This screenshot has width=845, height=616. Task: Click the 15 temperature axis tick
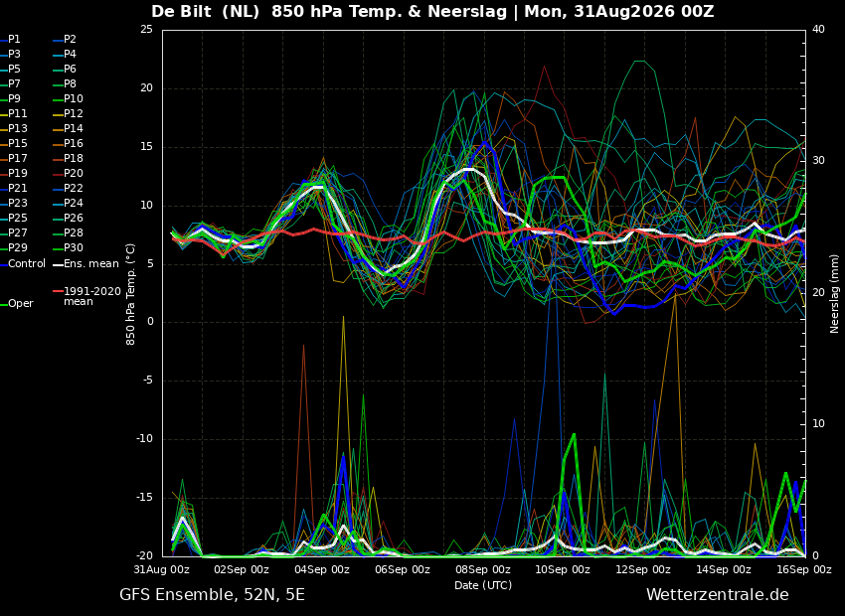coord(146,147)
